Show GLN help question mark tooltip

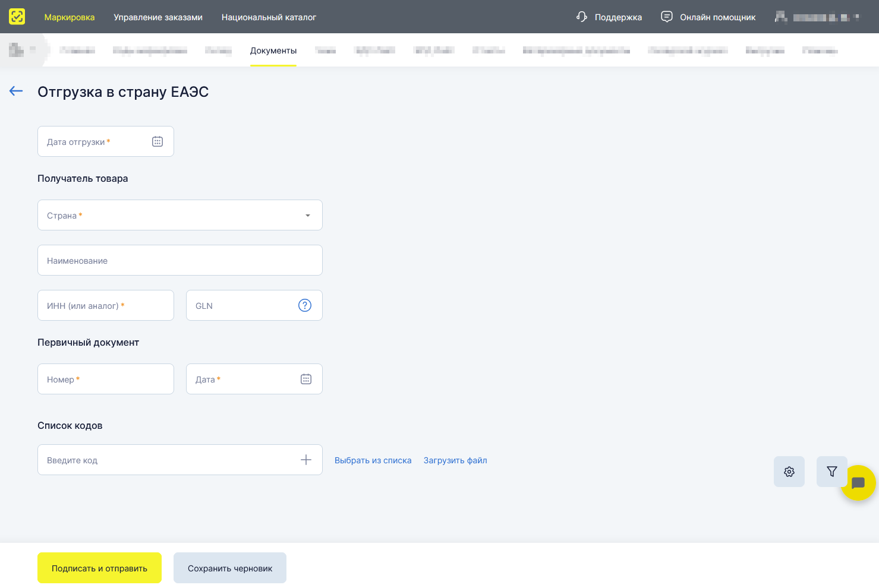305,305
